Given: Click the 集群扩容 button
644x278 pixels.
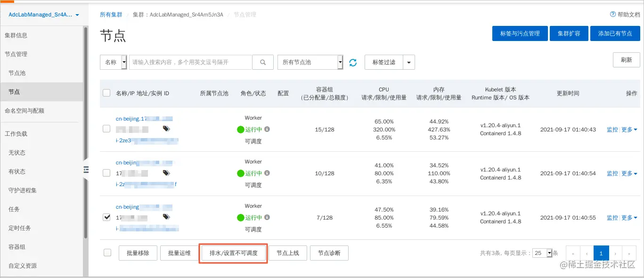Looking at the screenshot, I should pyautogui.click(x=569, y=33).
